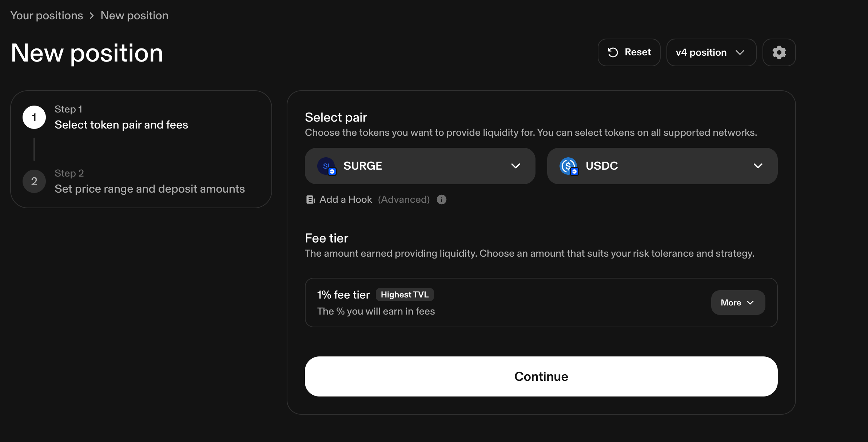Click the Step 1 number circle

click(34, 117)
